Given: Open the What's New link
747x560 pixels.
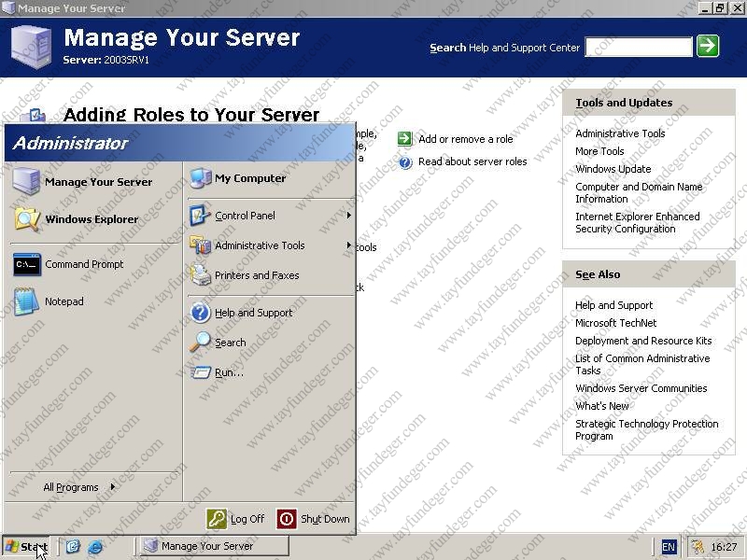Looking at the screenshot, I should pos(602,406).
